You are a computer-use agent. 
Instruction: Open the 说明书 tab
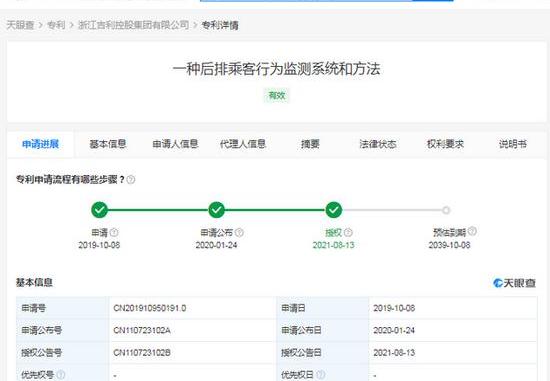tap(513, 144)
